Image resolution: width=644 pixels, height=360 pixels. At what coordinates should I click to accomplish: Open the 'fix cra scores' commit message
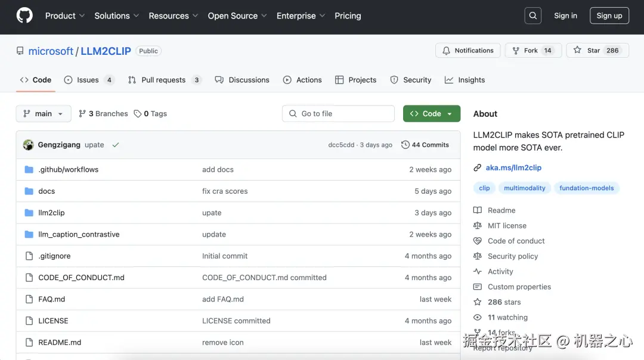tap(225, 191)
